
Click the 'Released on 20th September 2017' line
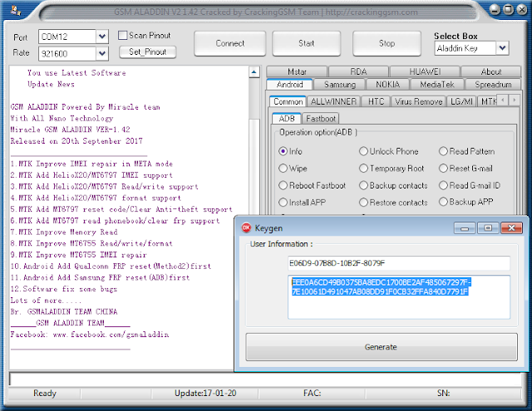76,141
